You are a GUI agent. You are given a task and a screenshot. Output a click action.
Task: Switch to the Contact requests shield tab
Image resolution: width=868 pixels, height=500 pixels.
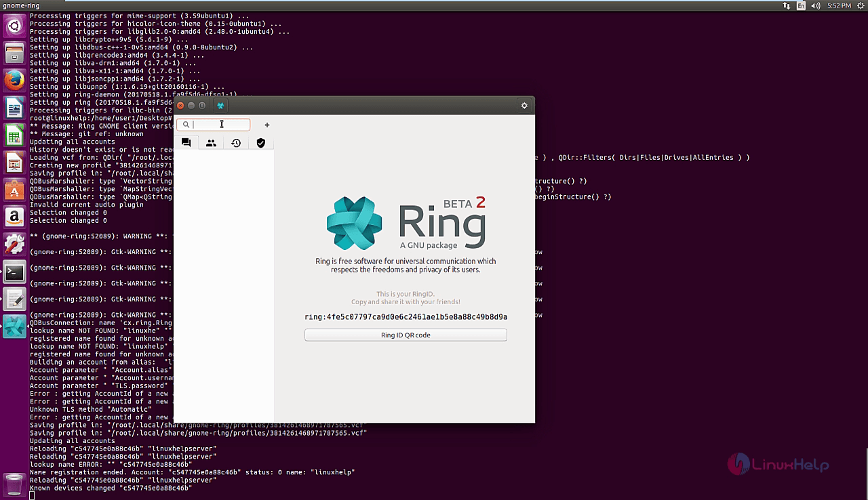pos(261,143)
